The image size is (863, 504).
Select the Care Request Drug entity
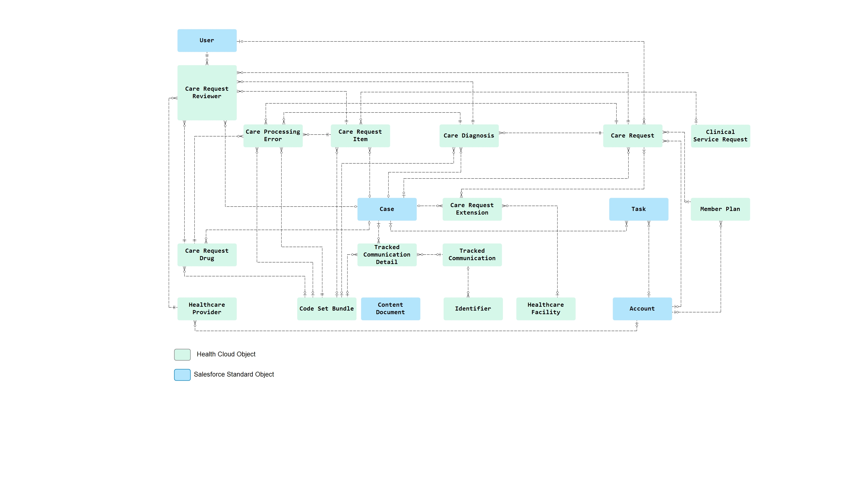click(x=207, y=254)
